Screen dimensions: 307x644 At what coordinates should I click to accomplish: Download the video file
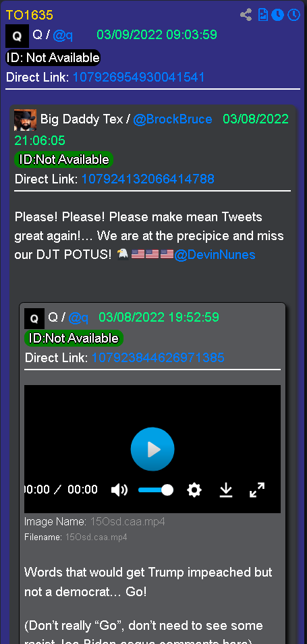226,490
